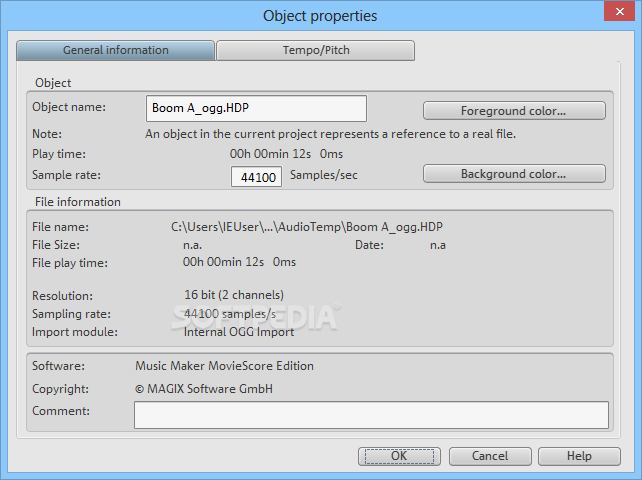The image size is (642, 480).
Task: Click the Play time value 00h 00min 12s
Action: pyautogui.click(x=286, y=154)
